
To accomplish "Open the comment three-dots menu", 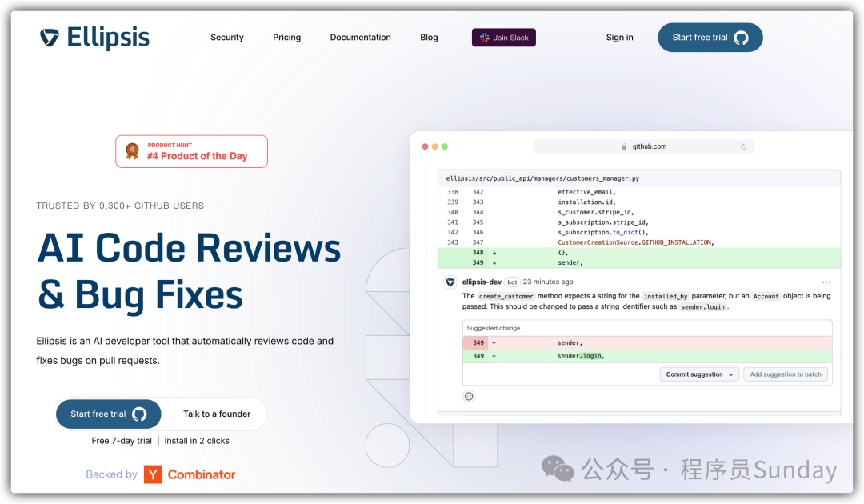I will (826, 282).
